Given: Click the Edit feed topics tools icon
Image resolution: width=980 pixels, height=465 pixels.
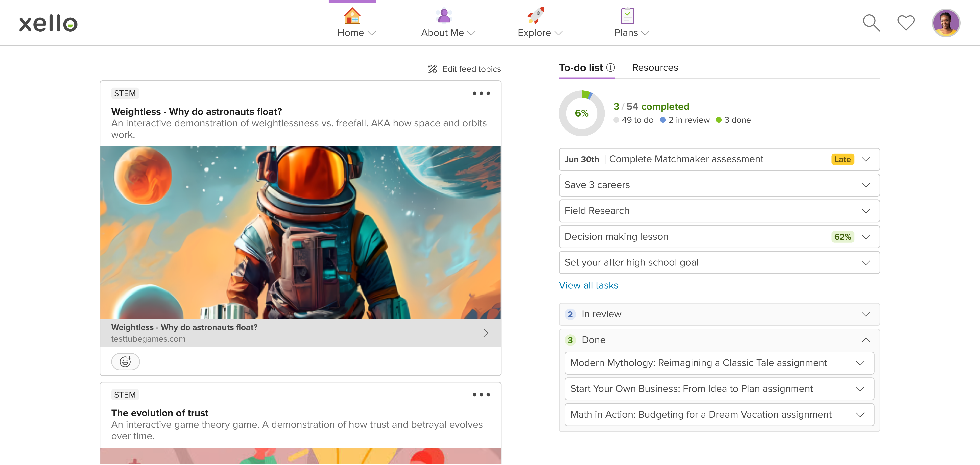Looking at the screenshot, I should (x=433, y=69).
